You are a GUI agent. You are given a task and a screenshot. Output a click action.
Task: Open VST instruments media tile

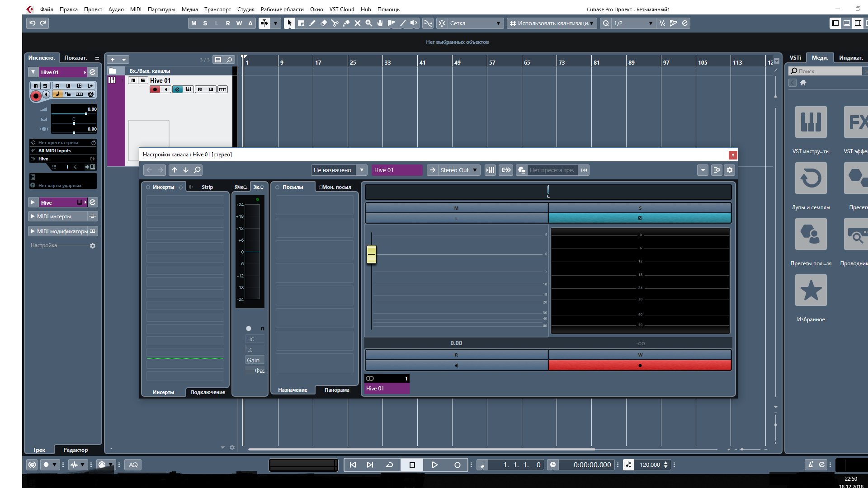tap(811, 122)
